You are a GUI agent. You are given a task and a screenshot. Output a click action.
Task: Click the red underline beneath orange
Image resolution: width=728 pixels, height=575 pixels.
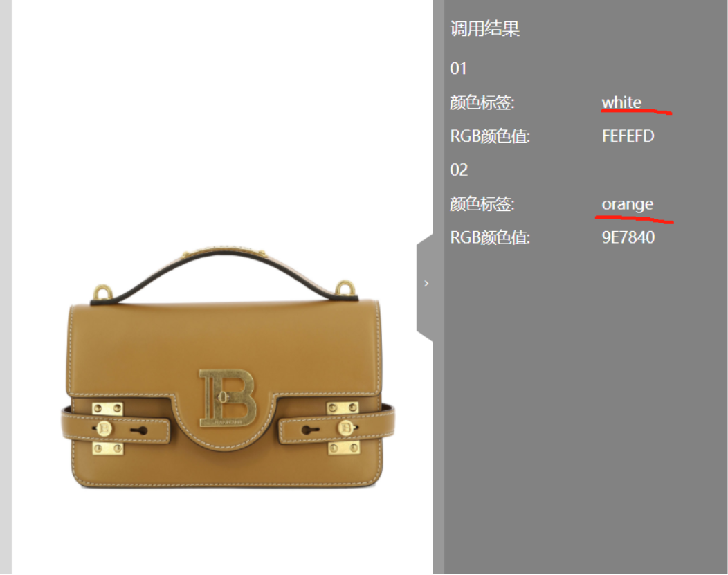tap(634, 219)
